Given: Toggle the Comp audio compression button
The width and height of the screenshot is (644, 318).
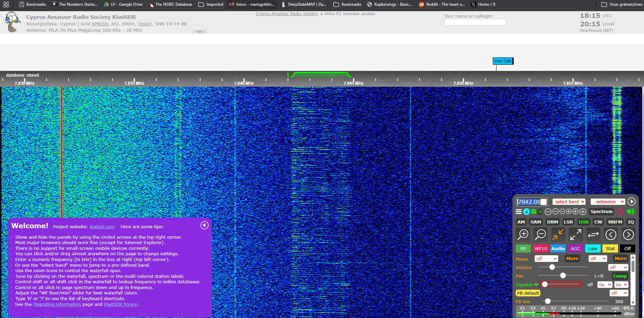Looking at the screenshot, I should [x=620, y=276].
